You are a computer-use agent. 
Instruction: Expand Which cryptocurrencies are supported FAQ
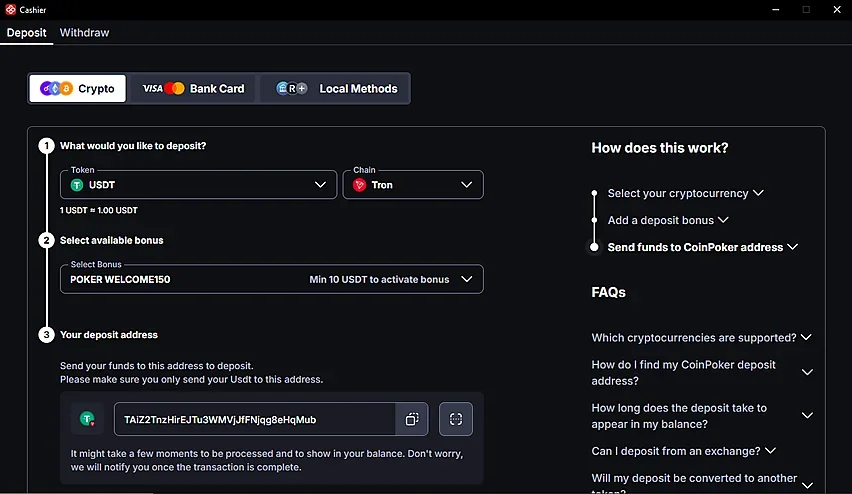pos(701,337)
